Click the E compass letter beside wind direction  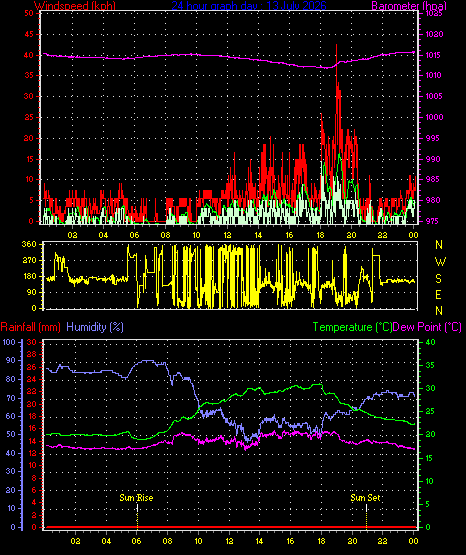[x=438, y=294]
